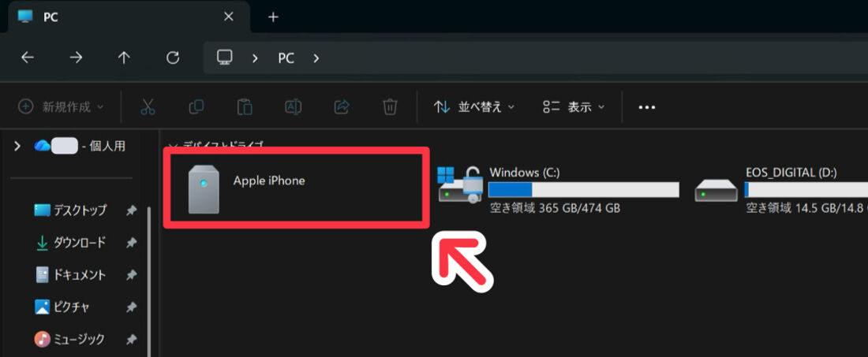
Task: Expand the OneDrive 個人用 tree node
Action: (17, 146)
